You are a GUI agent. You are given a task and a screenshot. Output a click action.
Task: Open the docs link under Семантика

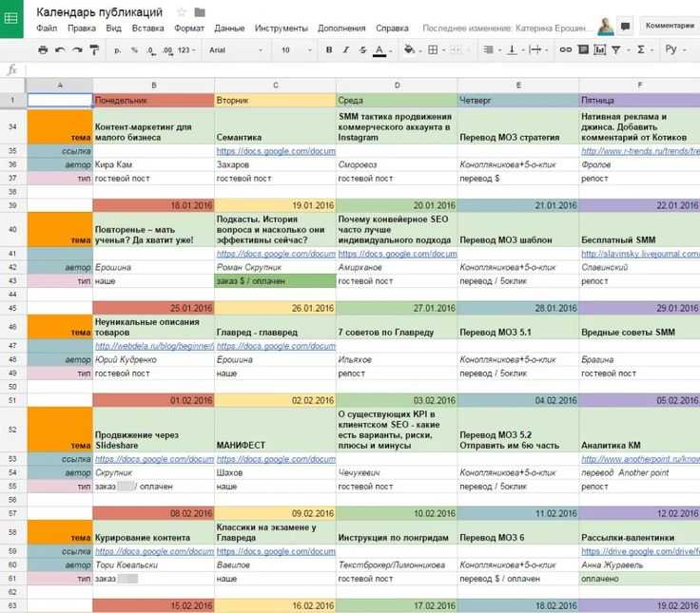pos(276,151)
